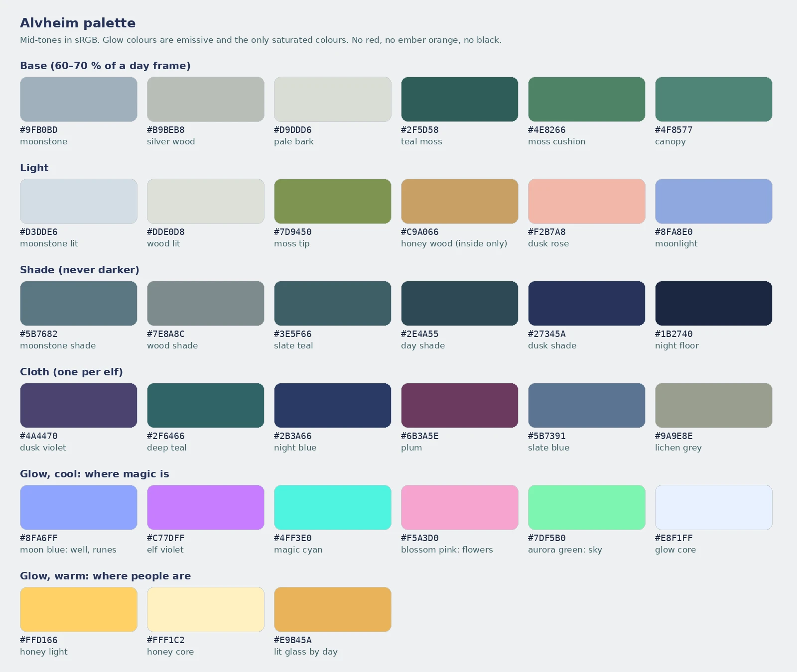Click the blossom pink swatch
The image size is (797, 672).
tap(460, 507)
